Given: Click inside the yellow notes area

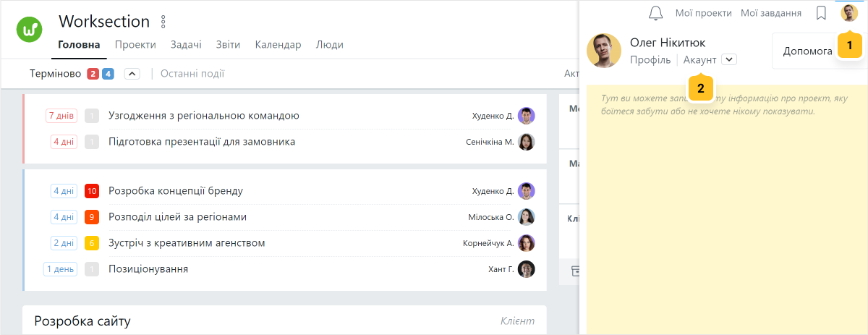Looking at the screenshot, I should 727,217.
